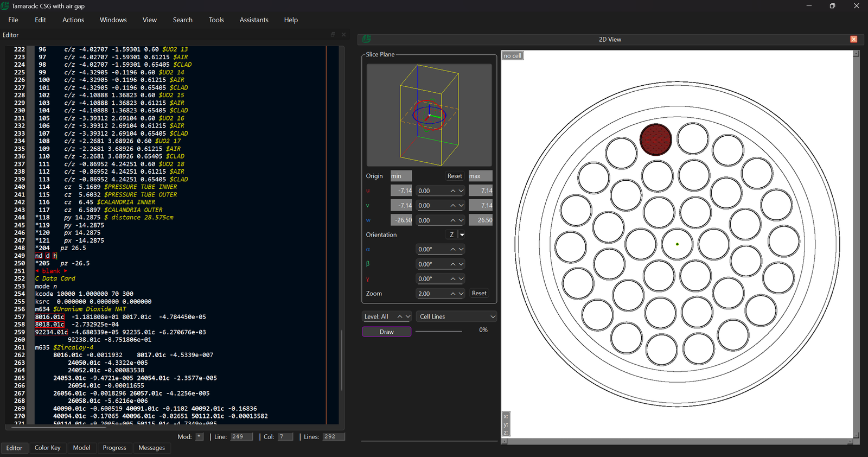The image size is (868, 457).
Task: Open the Orientation Z dropdown arrow
Action: pos(462,235)
